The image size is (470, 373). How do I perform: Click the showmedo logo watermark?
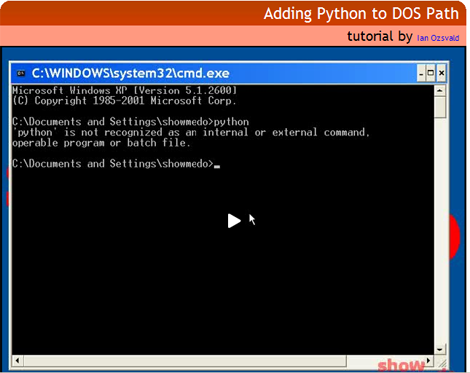[402, 366]
